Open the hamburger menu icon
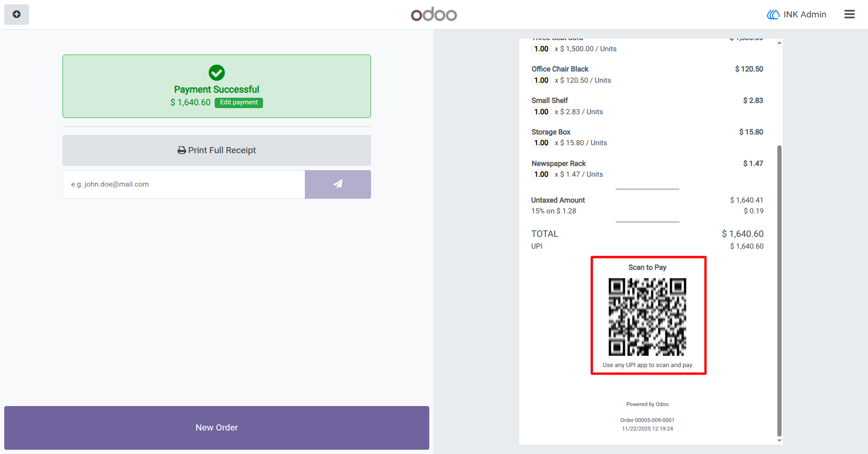 pos(849,15)
